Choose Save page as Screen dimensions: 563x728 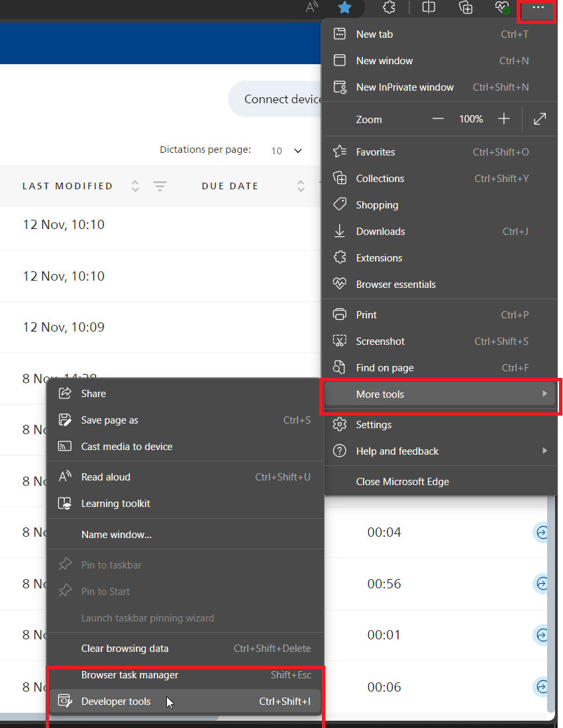click(185, 420)
